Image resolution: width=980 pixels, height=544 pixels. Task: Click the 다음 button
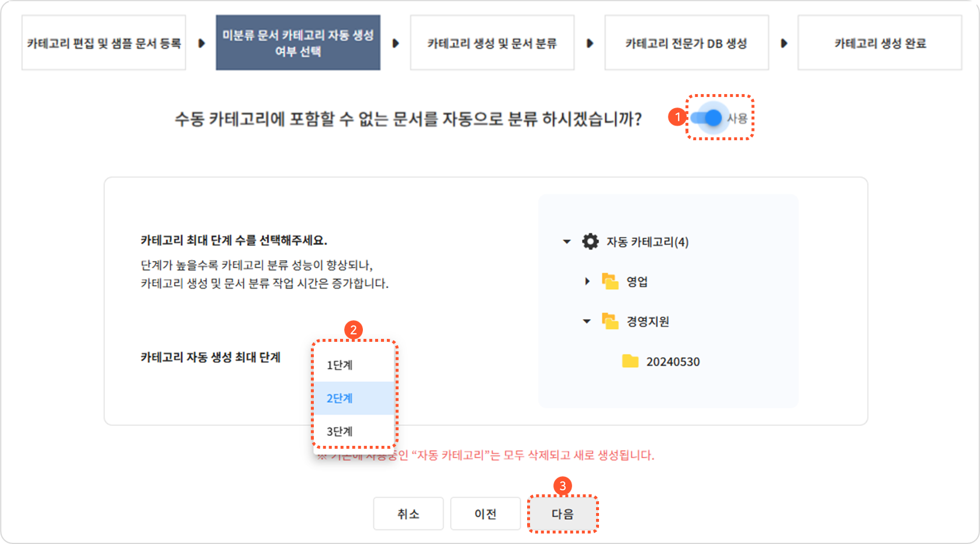[x=563, y=514]
